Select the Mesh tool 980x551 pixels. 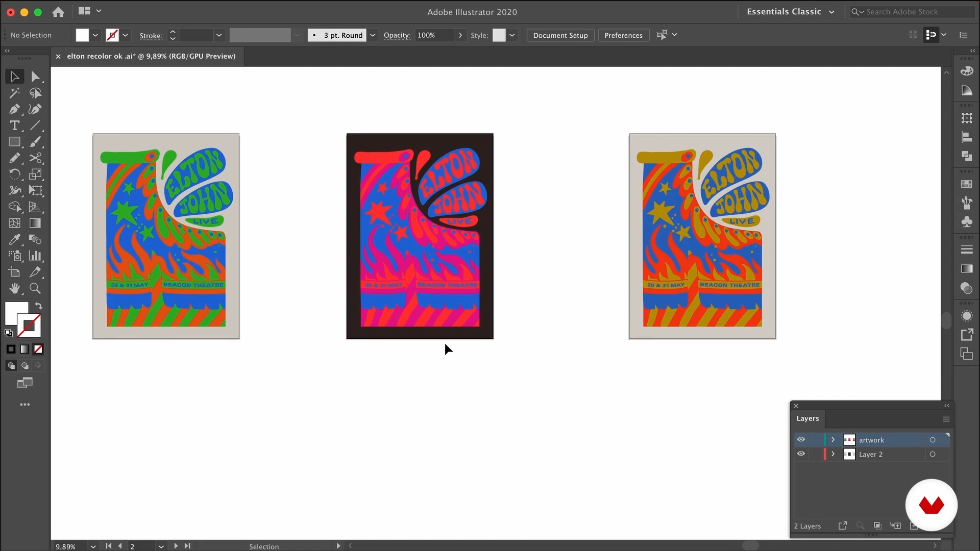click(14, 223)
